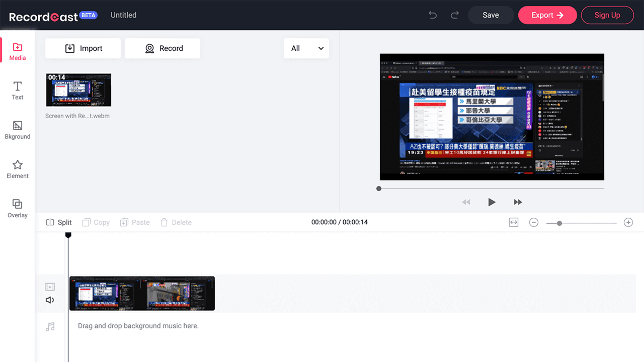Open the Element panel
This screenshot has height=362, width=644.
pos(17,169)
